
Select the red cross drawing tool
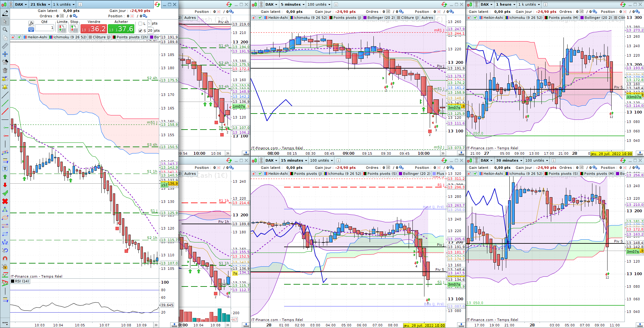[x=5, y=201]
